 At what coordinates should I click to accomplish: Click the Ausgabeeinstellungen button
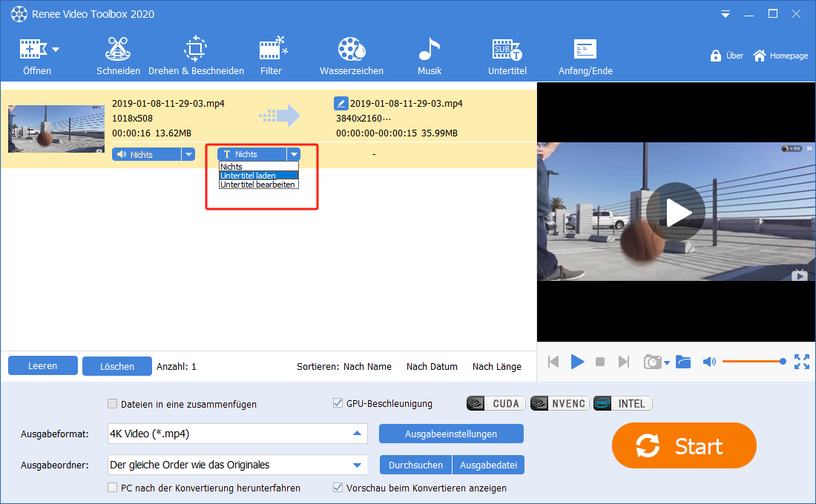click(451, 434)
